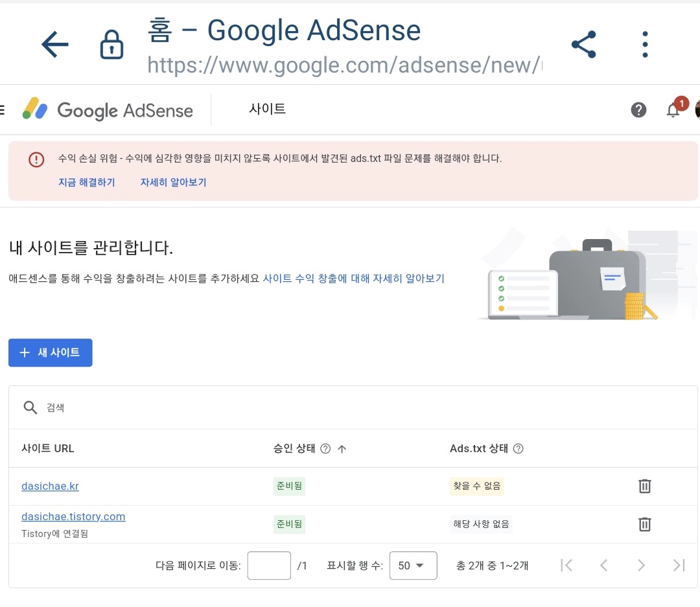Toggle the 승인 상태 sort order arrow

coord(340,448)
